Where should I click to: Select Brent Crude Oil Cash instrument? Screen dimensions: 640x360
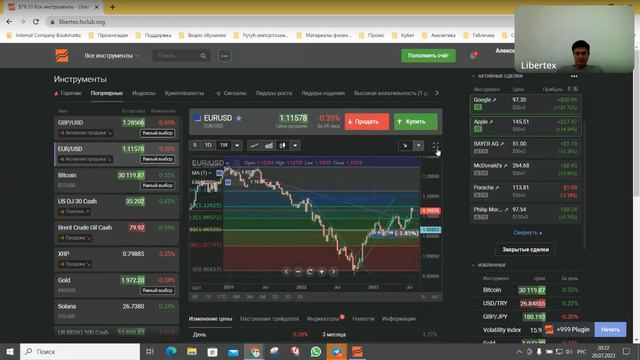(x=116, y=232)
